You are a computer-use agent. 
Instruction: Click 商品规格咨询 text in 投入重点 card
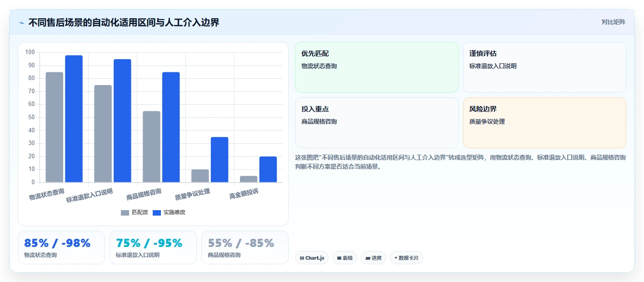(319, 121)
